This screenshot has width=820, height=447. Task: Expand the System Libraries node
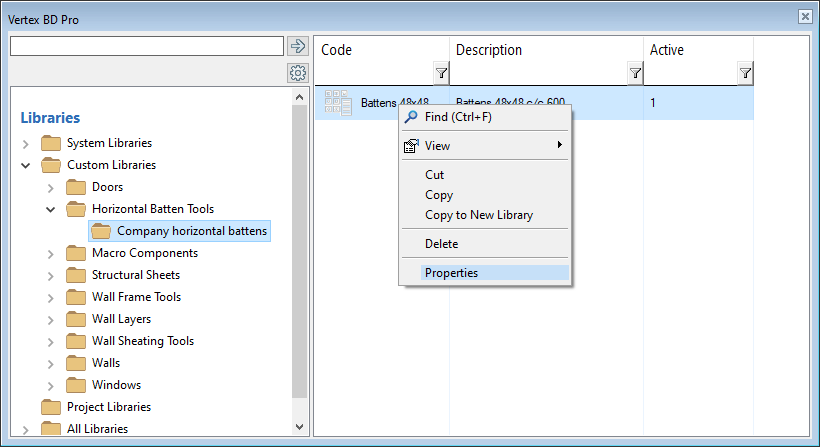26,144
